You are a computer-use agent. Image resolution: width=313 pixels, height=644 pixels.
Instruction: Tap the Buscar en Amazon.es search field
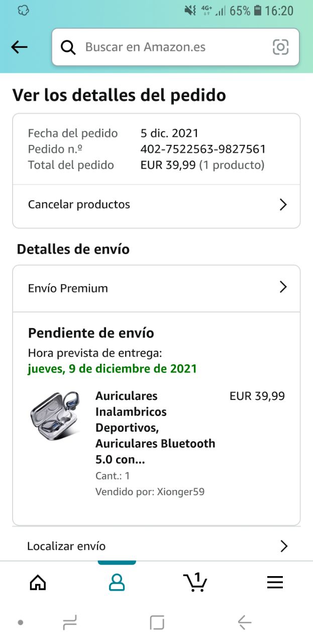[171, 47]
